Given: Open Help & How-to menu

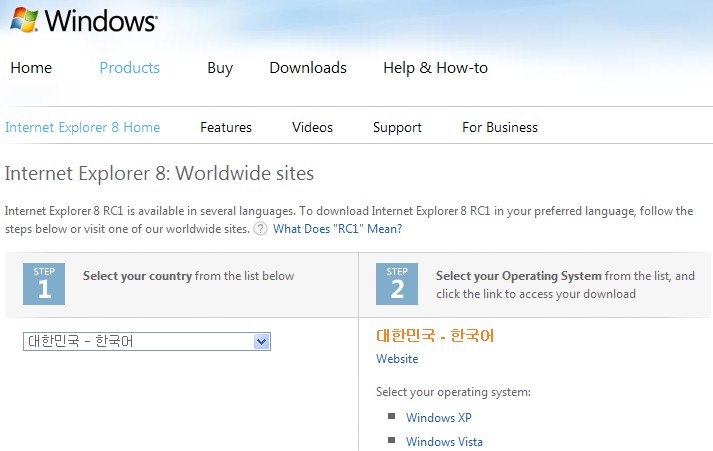Looking at the screenshot, I should point(435,68).
